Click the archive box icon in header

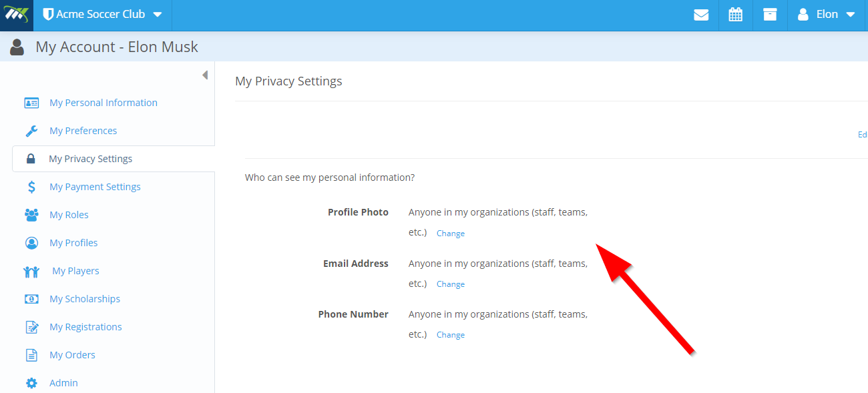pyautogui.click(x=770, y=15)
